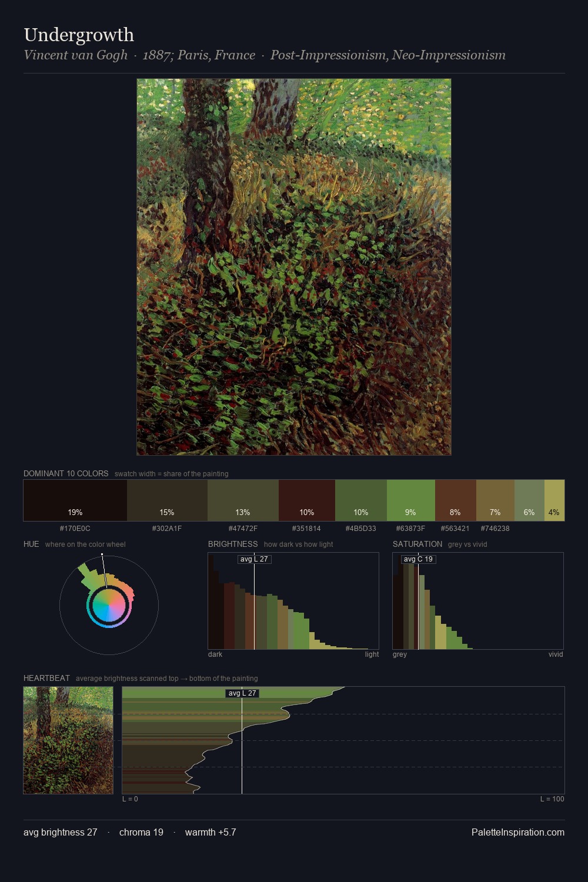The width and height of the screenshot is (588, 882).
Task: Click the saturation histogram chart
Action: 478,601
